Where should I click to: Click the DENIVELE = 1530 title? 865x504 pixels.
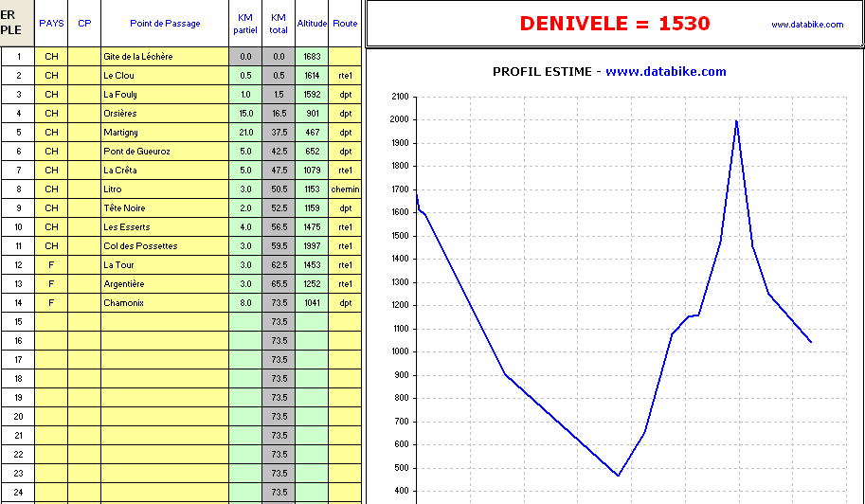615,24
